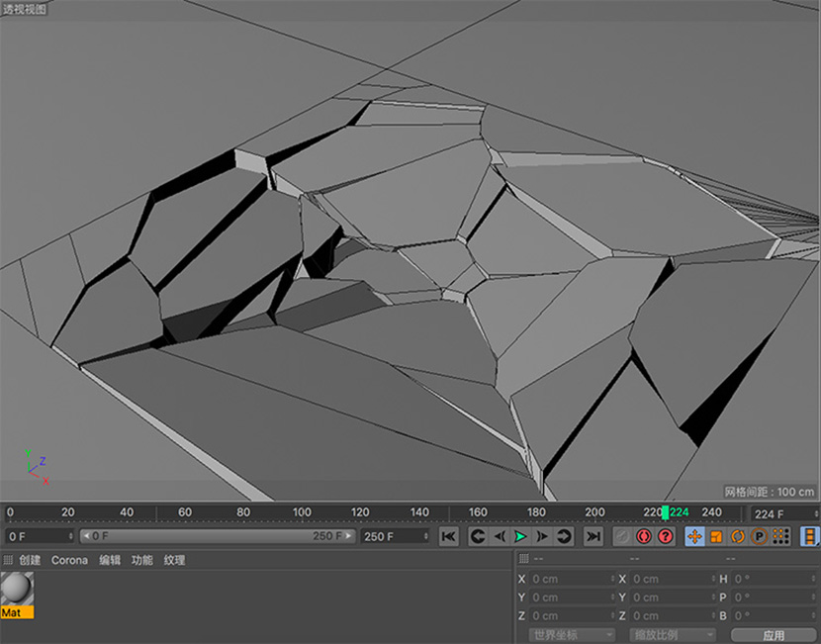The image size is (821, 644).
Task: Click the size Z field
Action: 673,615
